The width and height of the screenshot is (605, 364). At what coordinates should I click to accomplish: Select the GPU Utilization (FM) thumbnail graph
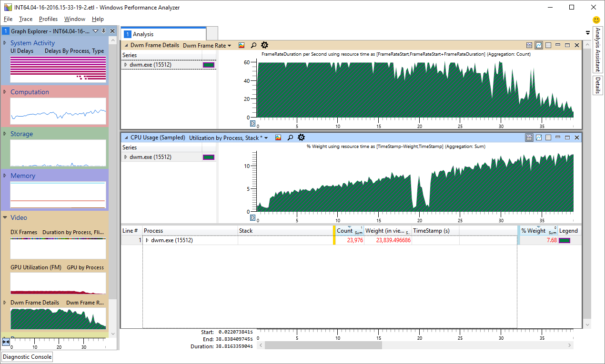pyautogui.click(x=58, y=283)
